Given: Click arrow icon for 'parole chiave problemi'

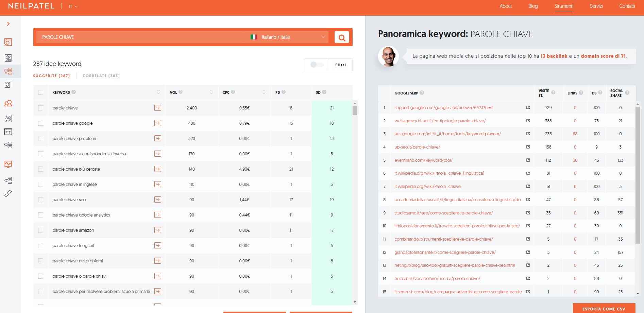Looking at the screenshot, I should tap(158, 138).
